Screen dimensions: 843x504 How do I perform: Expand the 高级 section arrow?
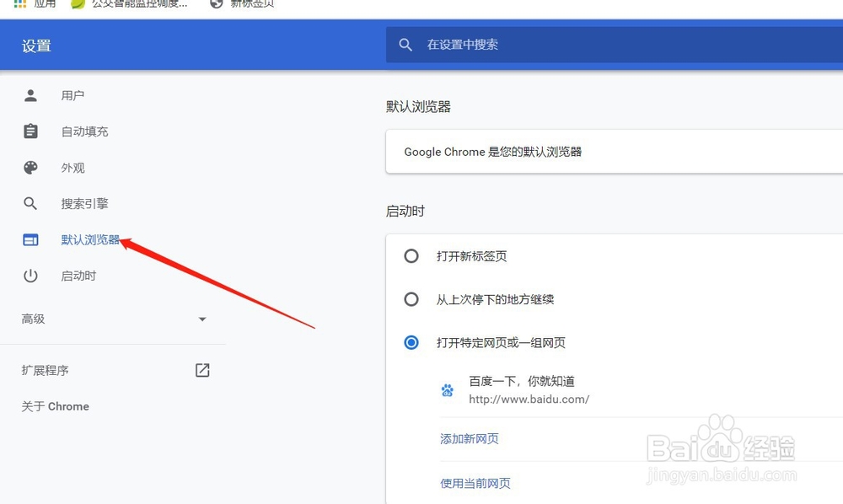202,319
